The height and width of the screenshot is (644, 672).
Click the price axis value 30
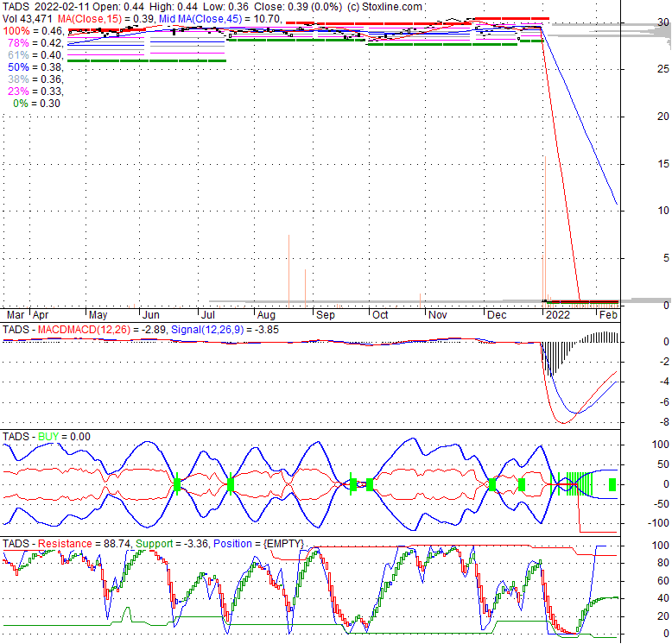[x=663, y=22]
